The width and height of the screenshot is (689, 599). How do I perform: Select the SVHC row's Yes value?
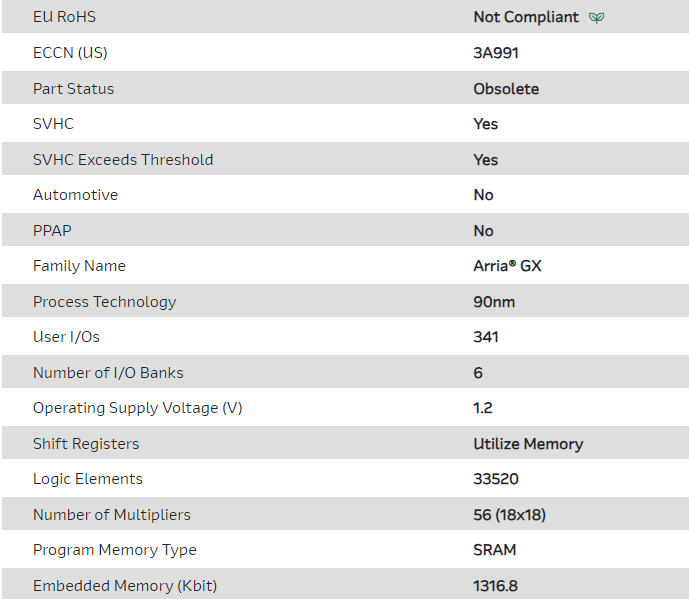click(x=486, y=124)
